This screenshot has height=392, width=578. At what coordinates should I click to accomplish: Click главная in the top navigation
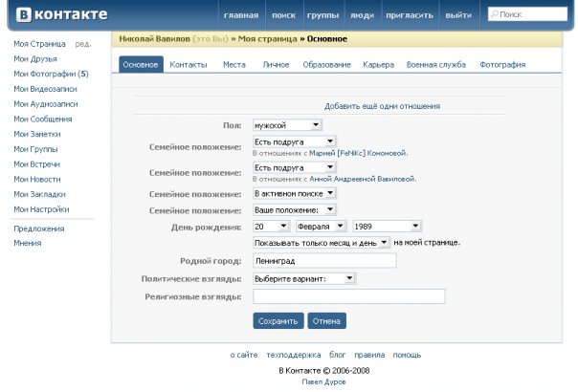pyautogui.click(x=240, y=15)
